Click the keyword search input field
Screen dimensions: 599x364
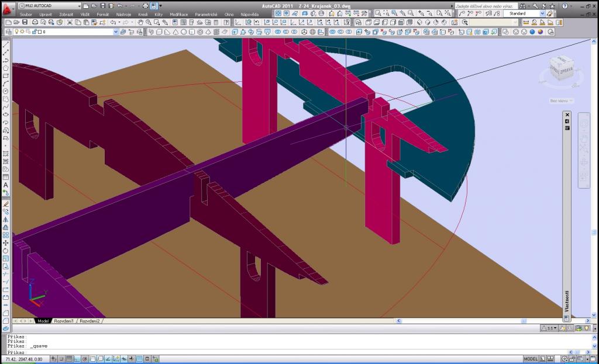coord(484,5)
